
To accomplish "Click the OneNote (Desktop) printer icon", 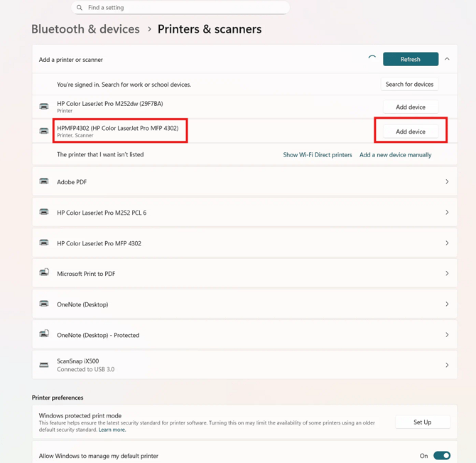I will [x=44, y=304].
